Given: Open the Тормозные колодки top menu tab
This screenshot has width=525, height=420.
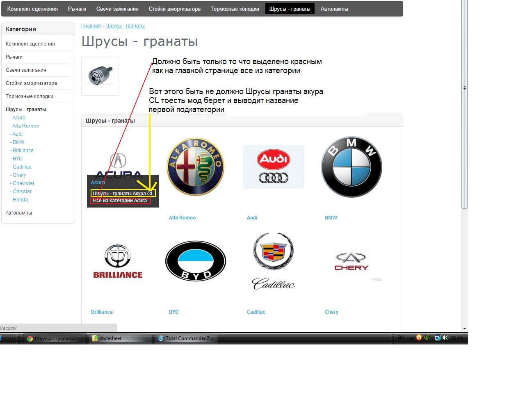Looking at the screenshot, I should point(235,9).
